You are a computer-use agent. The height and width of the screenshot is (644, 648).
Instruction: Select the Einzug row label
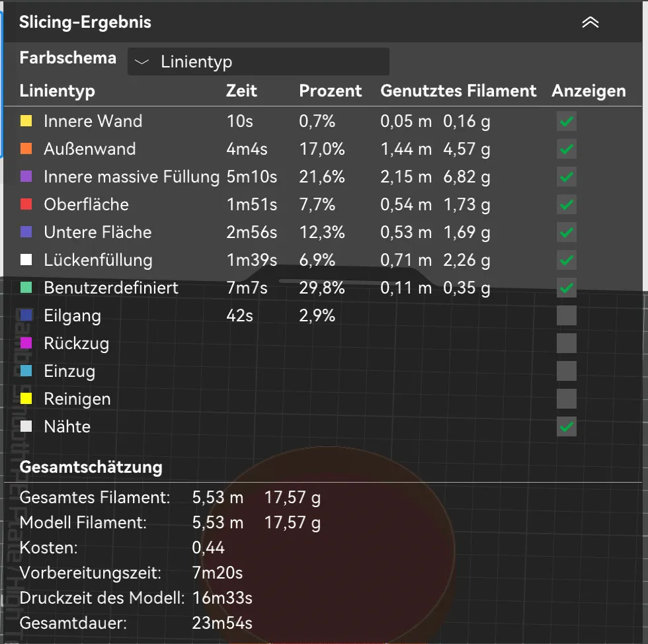69,372
